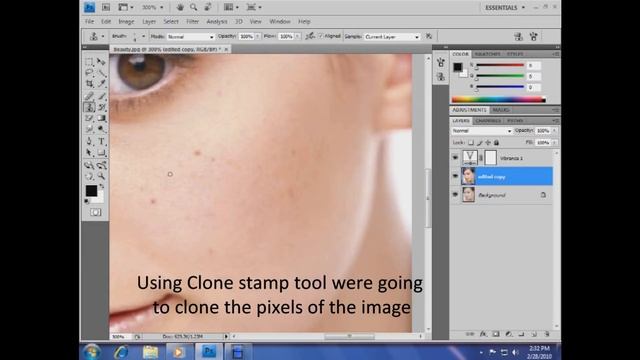Open the tool preset picker arrow
640x360 pixels.
tap(103, 36)
